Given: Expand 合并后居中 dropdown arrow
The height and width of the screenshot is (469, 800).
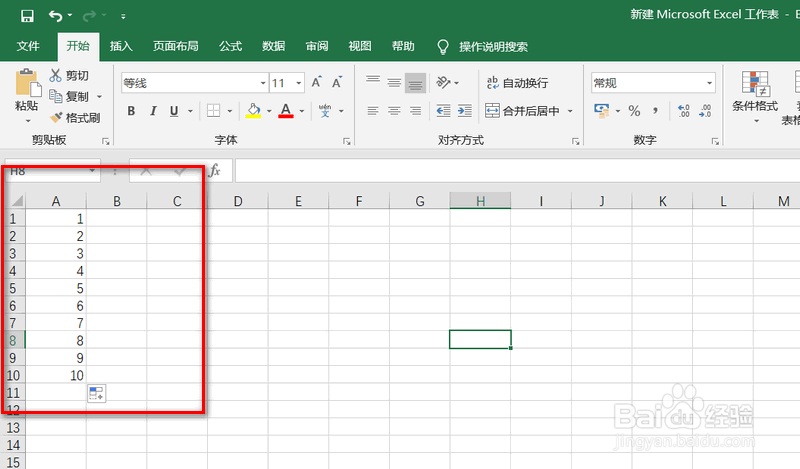Looking at the screenshot, I should pyautogui.click(x=570, y=111).
